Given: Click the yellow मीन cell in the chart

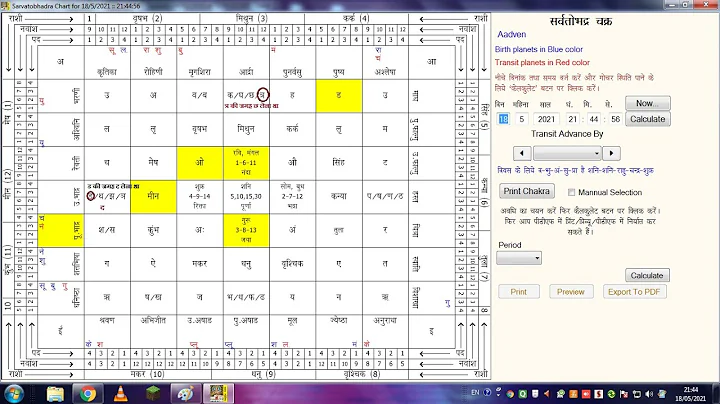Looking at the screenshot, I should tap(153, 196).
